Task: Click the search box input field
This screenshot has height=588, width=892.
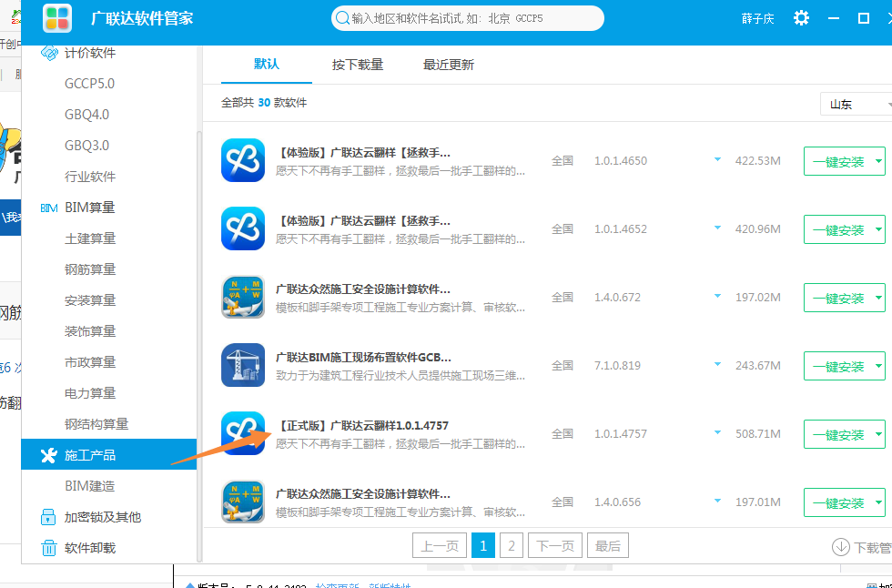Action: (x=468, y=18)
